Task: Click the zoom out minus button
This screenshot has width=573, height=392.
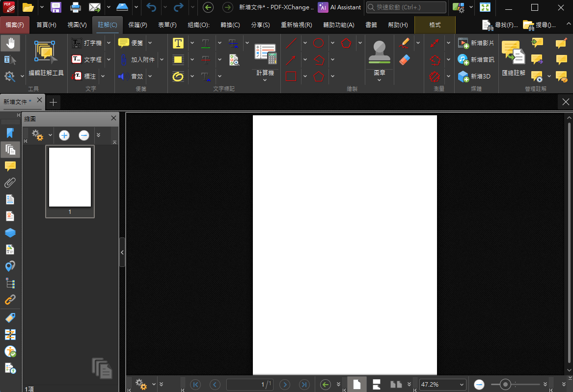Action: 479,384
